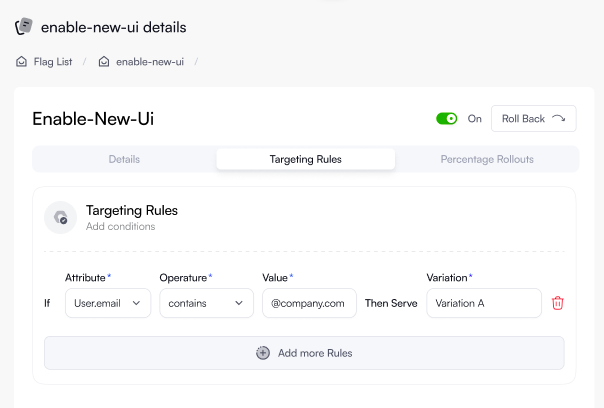Toggle the flag On switch off

point(447,119)
